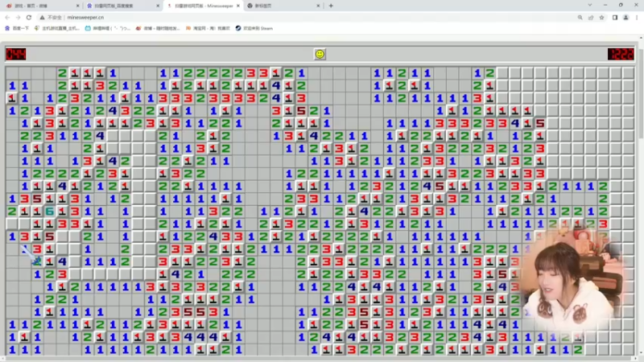Close the Weibo homepage tab
Screen dimensions: 644x362
click(x=77, y=6)
